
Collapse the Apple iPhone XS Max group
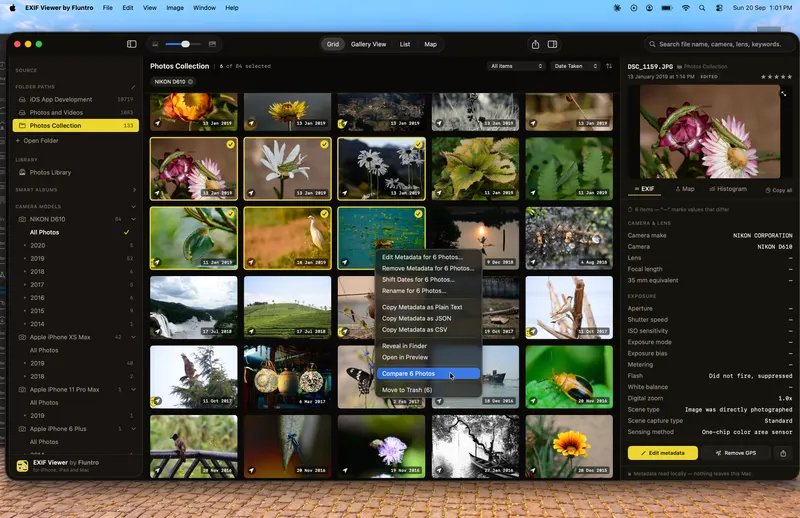pyautogui.click(x=134, y=337)
